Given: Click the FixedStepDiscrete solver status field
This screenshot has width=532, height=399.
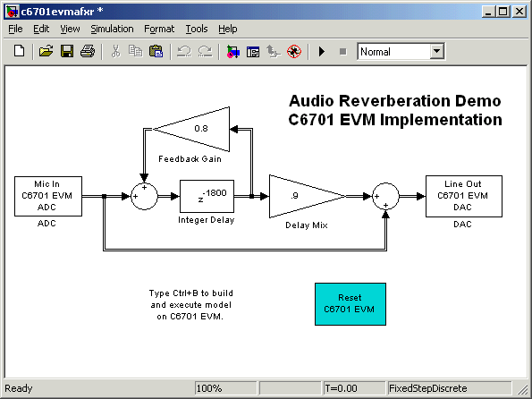Looking at the screenshot, I should click(x=449, y=388).
